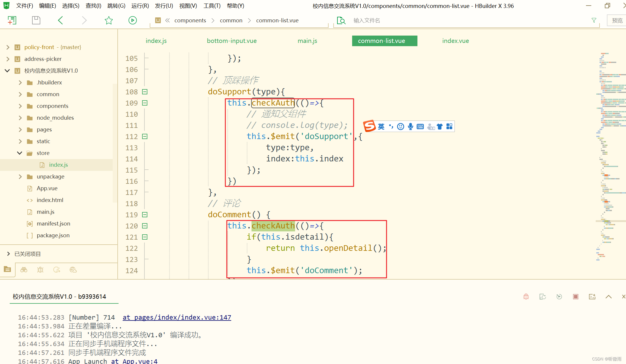This screenshot has width=626, height=364.
Task: Collapse code fold at line 120
Action: tap(145, 226)
